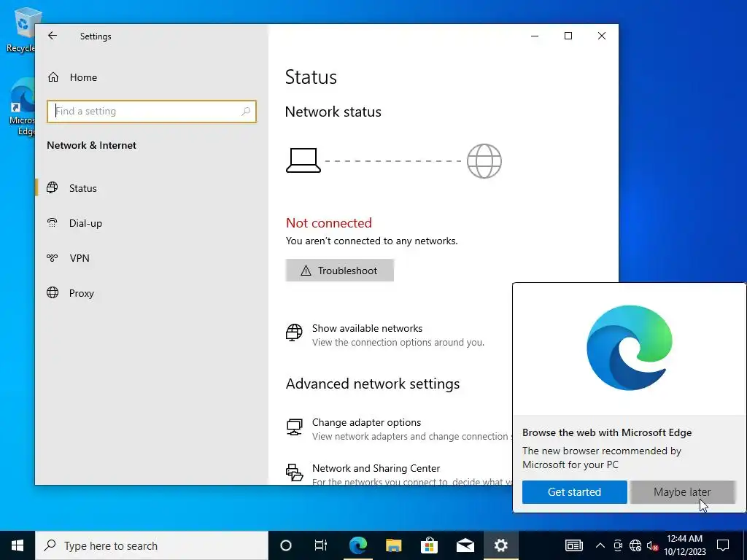
Task: Open File Explorer from the taskbar
Action: tap(393, 545)
